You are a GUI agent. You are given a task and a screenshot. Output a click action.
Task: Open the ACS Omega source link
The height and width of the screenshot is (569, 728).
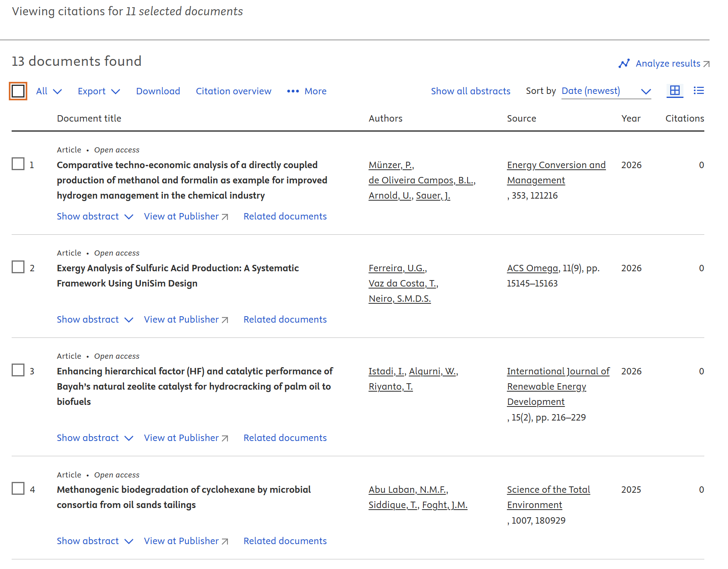click(x=532, y=268)
